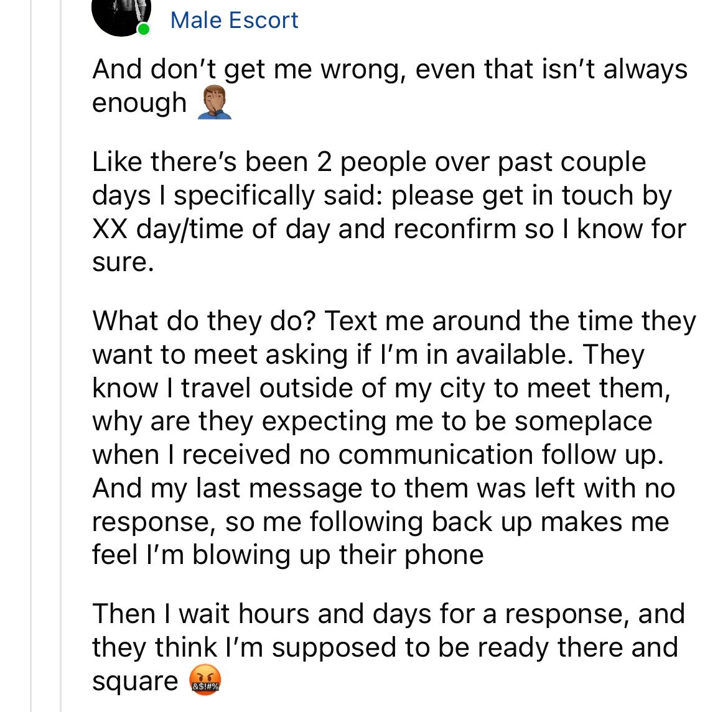
Task: Click the line 'feel I'm blowing up their phone'
Action: click(287, 555)
